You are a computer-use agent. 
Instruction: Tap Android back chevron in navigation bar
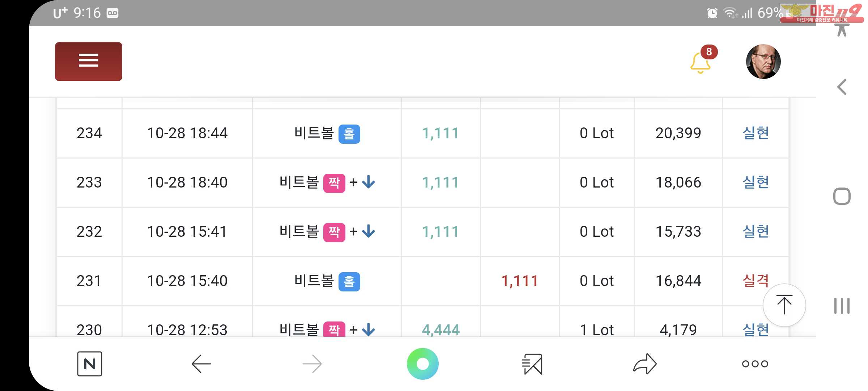point(842,87)
